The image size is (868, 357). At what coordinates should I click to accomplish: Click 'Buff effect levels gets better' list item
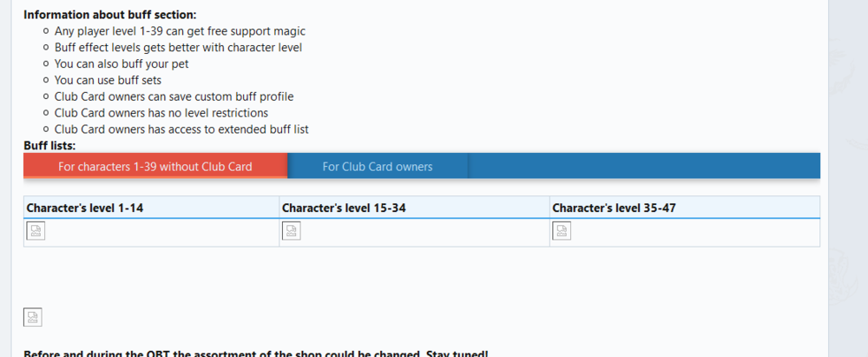(178, 48)
